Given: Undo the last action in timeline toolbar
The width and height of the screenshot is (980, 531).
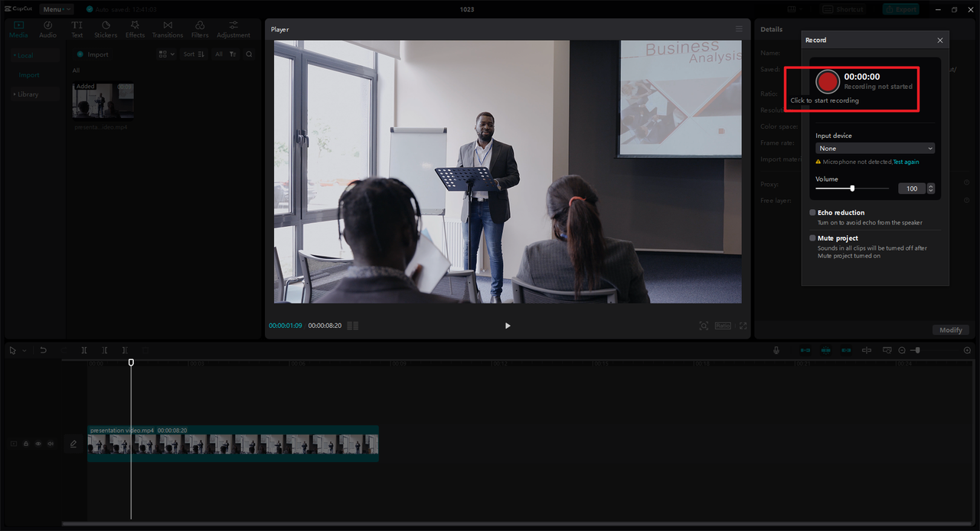Looking at the screenshot, I should point(44,350).
